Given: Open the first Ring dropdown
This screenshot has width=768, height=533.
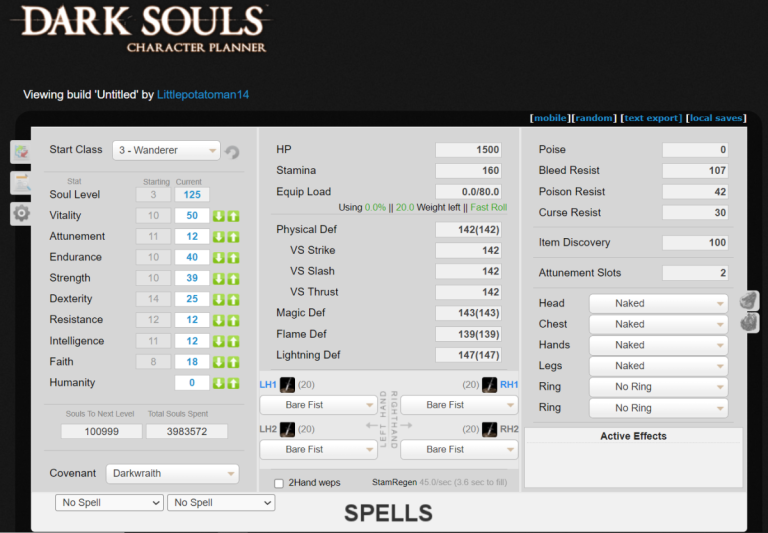Looking at the screenshot, I should pyautogui.click(x=658, y=387).
